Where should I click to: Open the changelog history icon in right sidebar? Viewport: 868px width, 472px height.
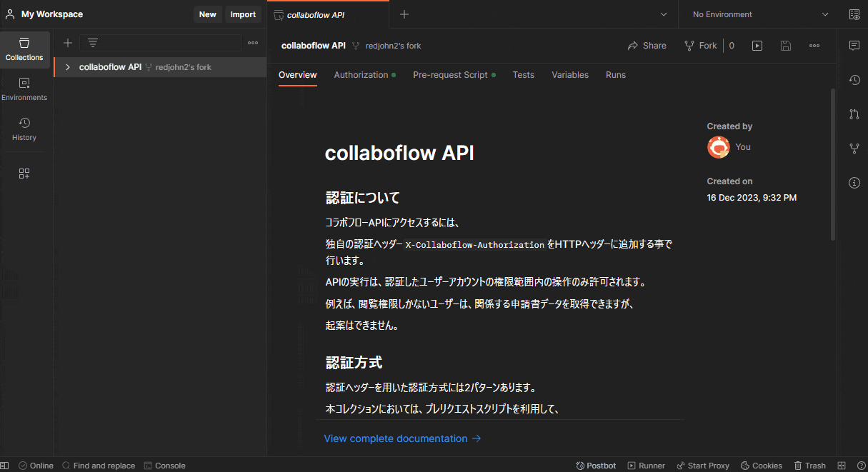pyautogui.click(x=854, y=80)
